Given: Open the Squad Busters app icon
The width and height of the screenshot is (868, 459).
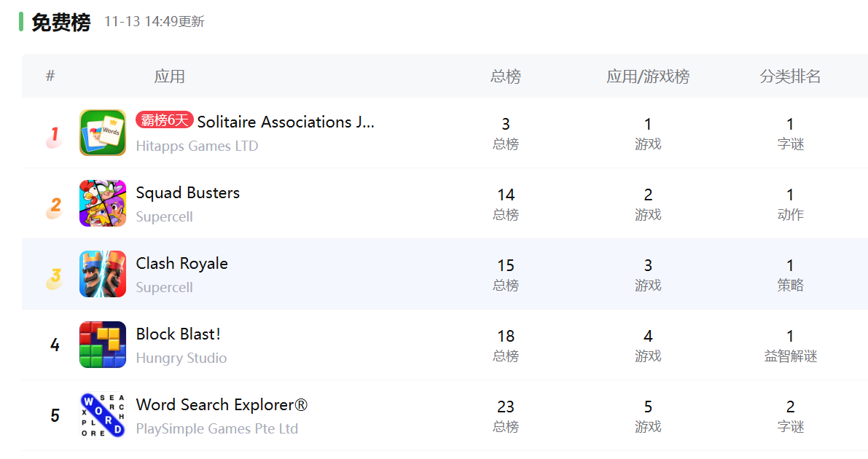Looking at the screenshot, I should tap(103, 203).
